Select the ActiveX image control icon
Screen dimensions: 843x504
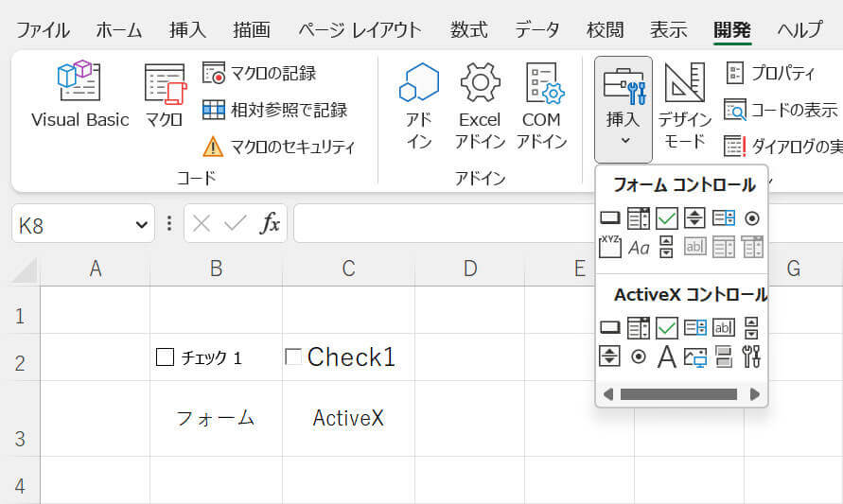[695, 356]
